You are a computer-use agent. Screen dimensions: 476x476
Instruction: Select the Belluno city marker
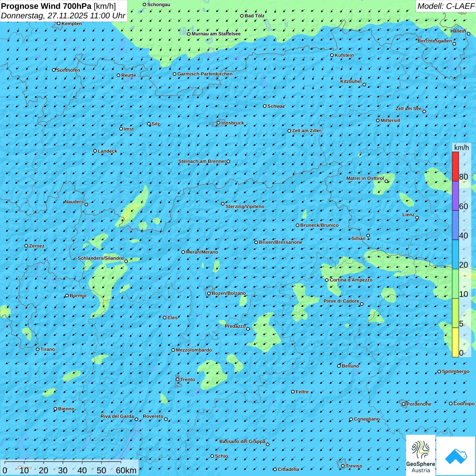click(339, 366)
